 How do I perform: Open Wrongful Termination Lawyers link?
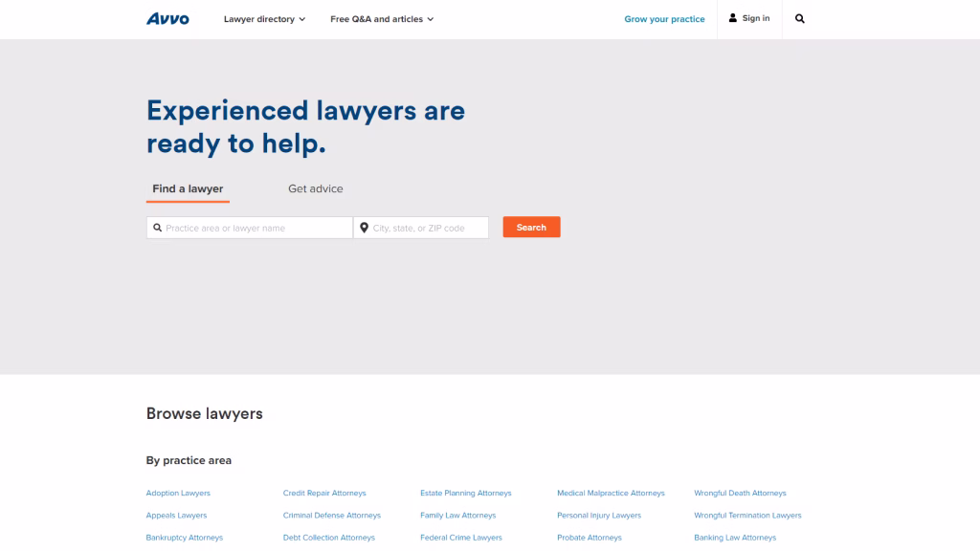[x=747, y=516]
